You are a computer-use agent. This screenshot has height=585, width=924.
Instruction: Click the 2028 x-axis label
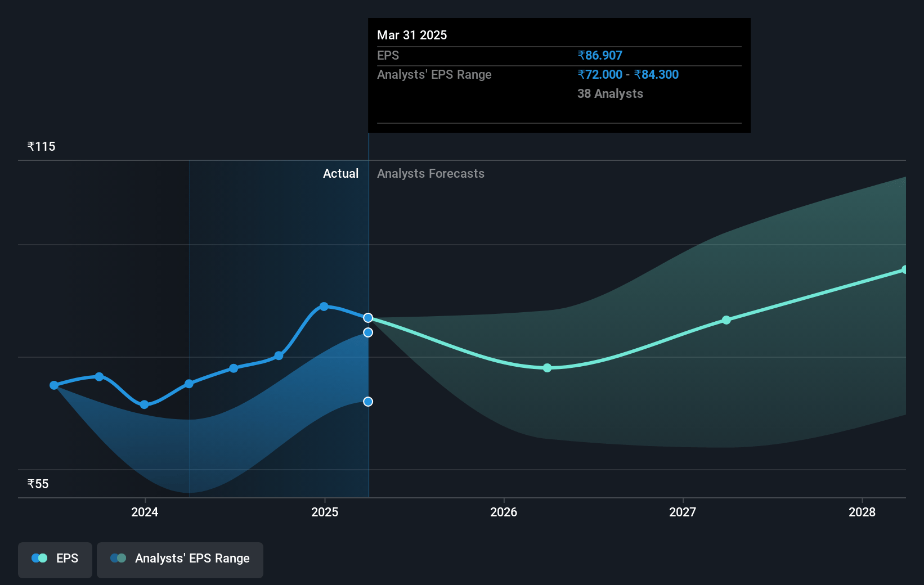point(862,512)
